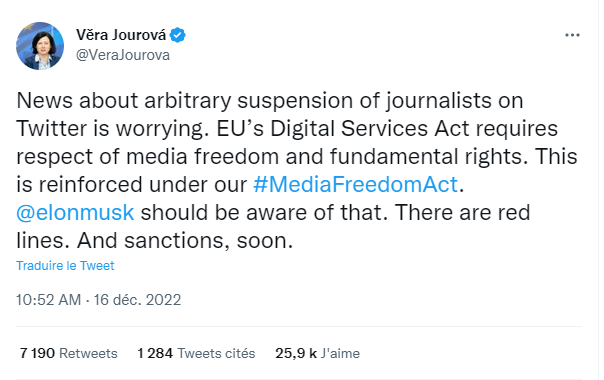Click the phrase "There are red"
Image resolution: width=604 pixels, height=380 pixels.
(463, 212)
